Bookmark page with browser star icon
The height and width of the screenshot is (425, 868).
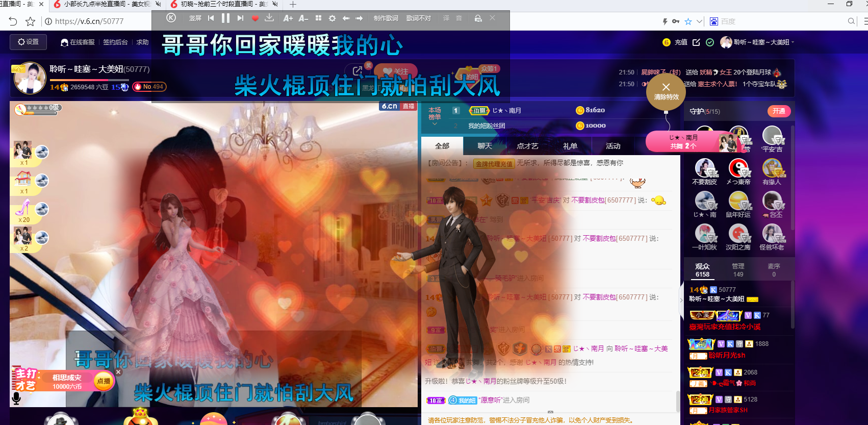coord(30,21)
